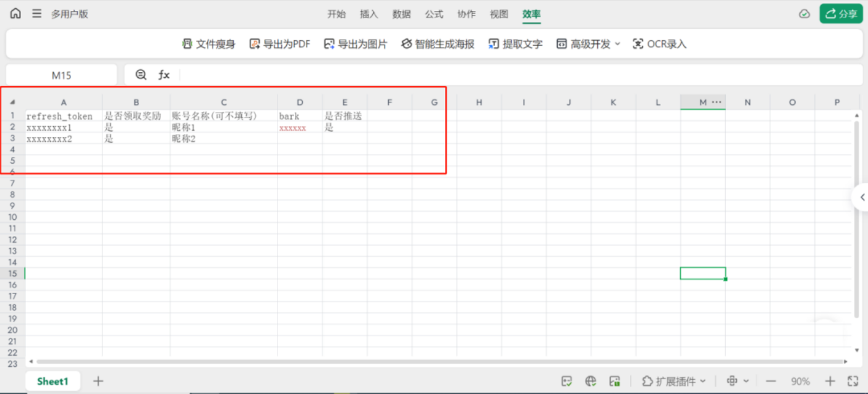The height and width of the screenshot is (394, 868).
Task: Click the 90% zoom level
Action: coord(800,382)
